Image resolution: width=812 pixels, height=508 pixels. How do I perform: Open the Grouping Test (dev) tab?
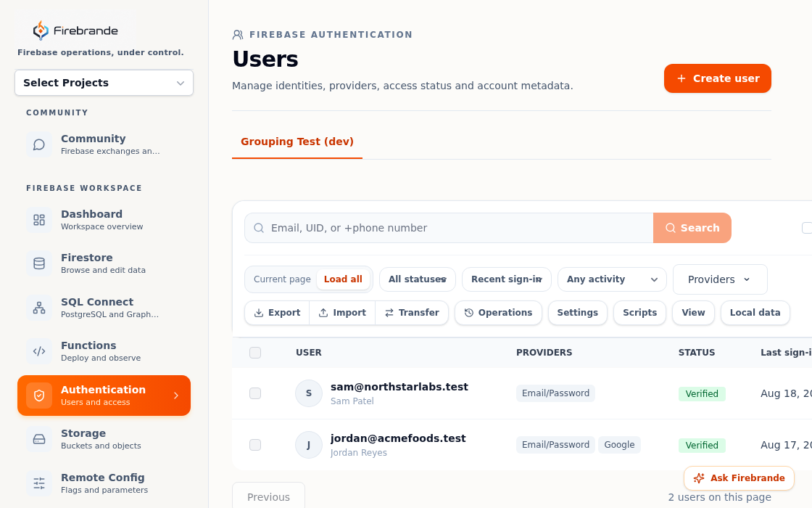[297, 142]
